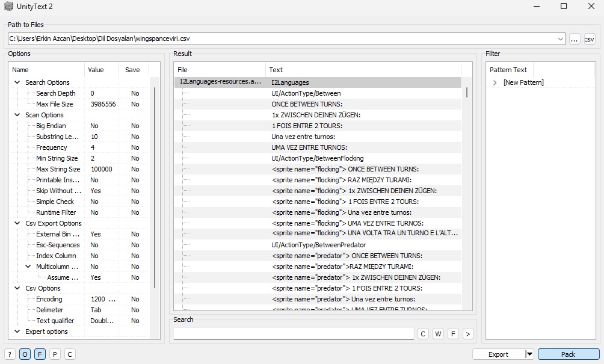Select the 'UMA VEZ ENTRE TURNOS:' row
The width and height of the screenshot is (604, 364).
[318, 147]
